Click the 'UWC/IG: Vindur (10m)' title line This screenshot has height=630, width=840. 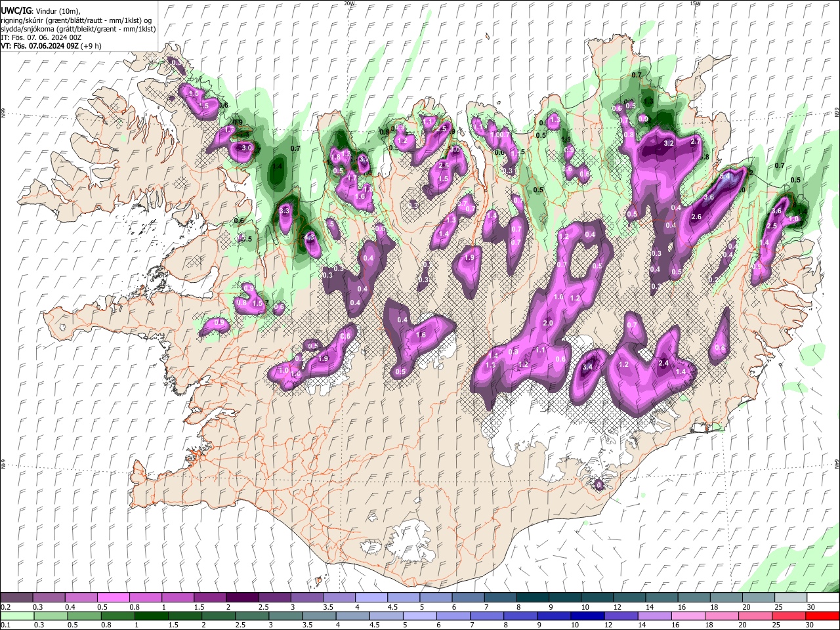tap(41, 11)
